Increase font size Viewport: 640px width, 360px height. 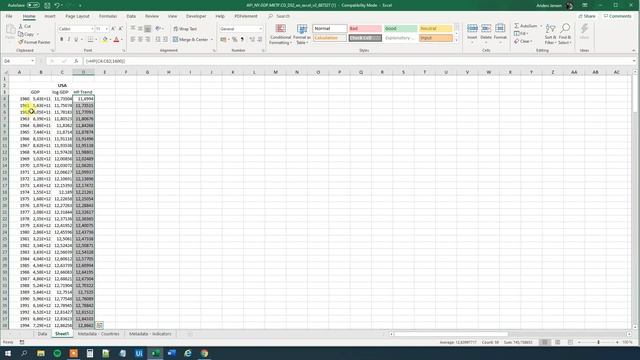[113, 29]
